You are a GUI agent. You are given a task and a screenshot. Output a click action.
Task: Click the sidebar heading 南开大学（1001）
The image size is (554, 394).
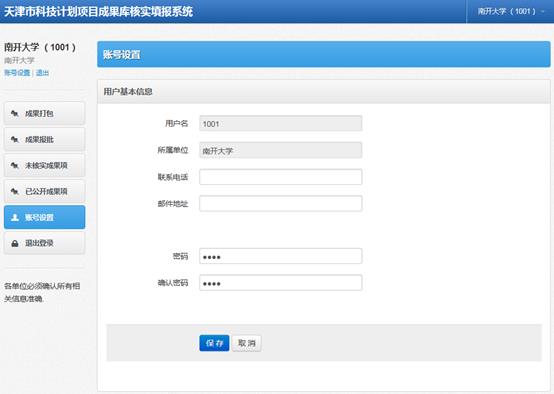tap(40, 47)
